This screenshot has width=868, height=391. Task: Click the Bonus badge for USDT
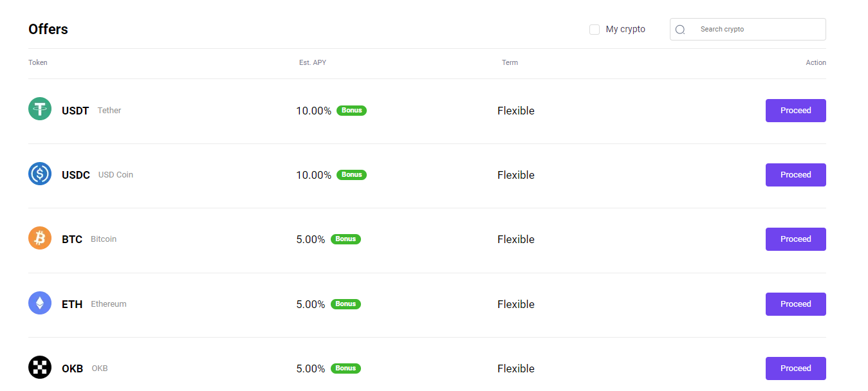[351, 111]
